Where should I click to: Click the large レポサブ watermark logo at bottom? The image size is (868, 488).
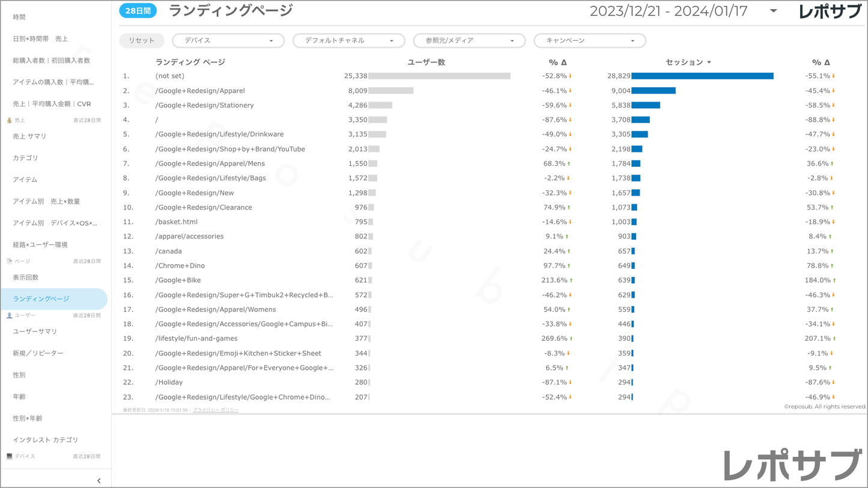tap(792, 465)
